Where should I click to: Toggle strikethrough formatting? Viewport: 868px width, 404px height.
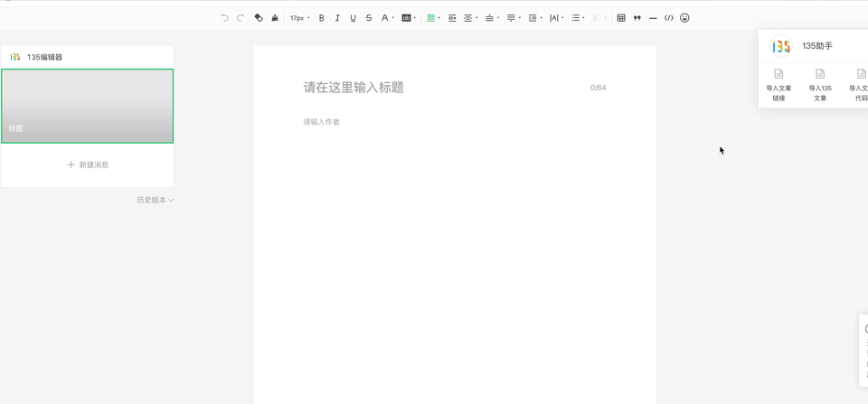369,18
